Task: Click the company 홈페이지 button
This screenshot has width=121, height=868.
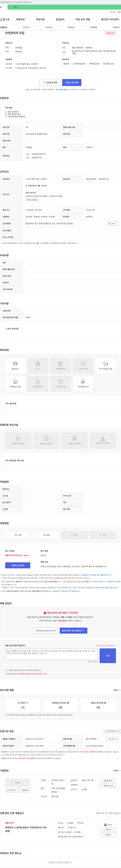Action: (x=108, y=780)
